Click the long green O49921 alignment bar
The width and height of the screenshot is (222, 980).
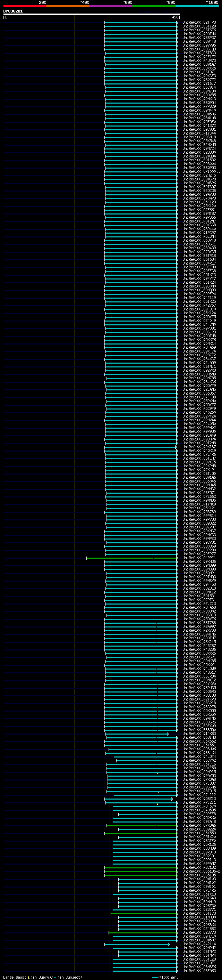click(132, 558)
